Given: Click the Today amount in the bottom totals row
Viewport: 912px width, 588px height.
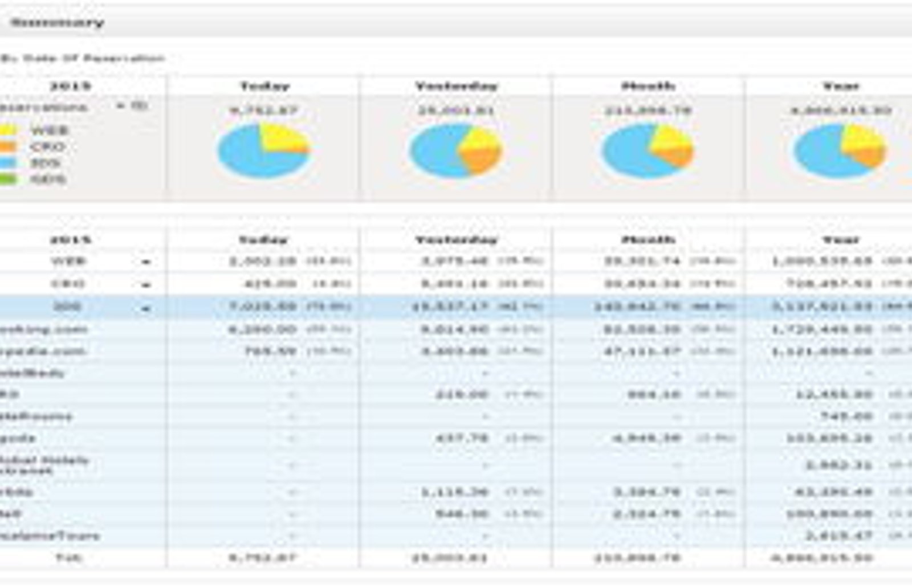Looking at the screenshot, I should [263, 558].
